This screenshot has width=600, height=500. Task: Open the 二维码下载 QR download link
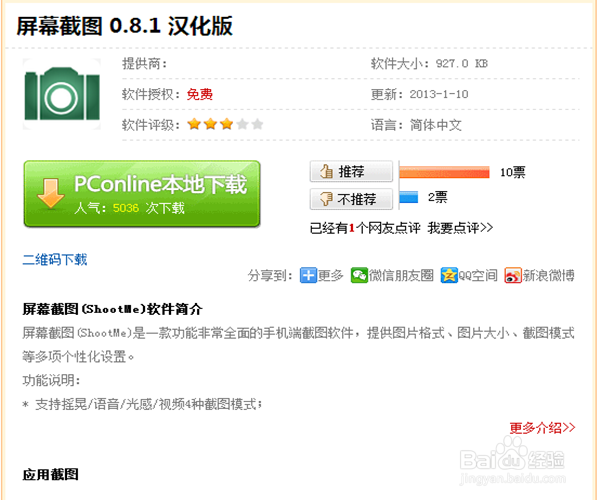click(55, 259)
